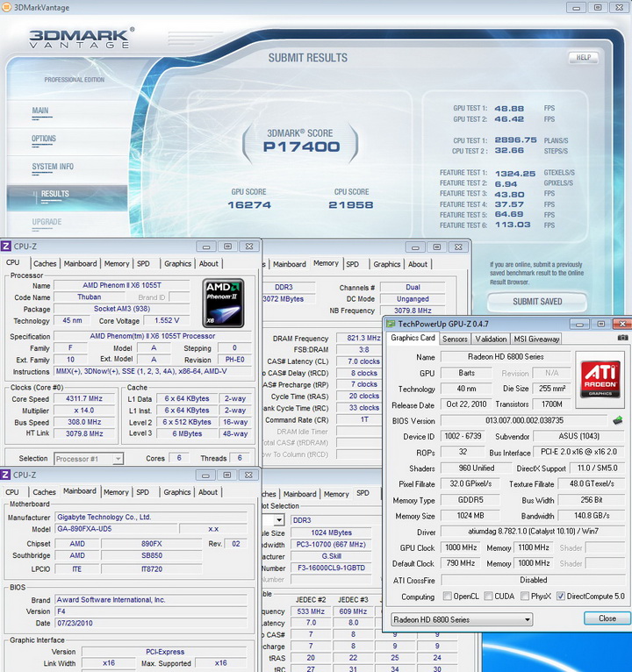The height and width of the screenshot is (672, 632).
Task: Close the CPU-Z Mainboard tab window
Action: click(248, 475)
